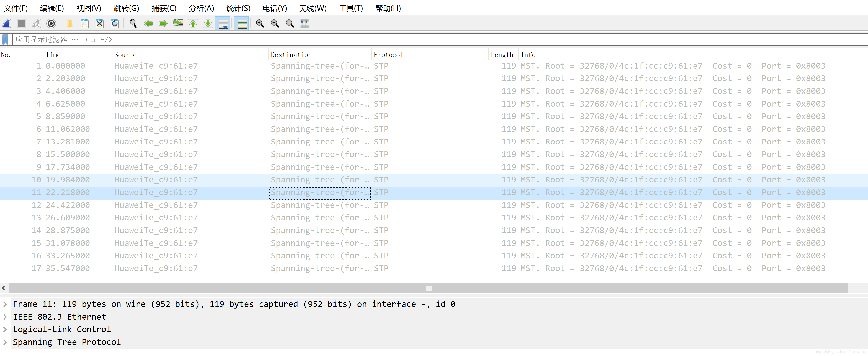The image size is (868, 356).
Task: Expand the Spanning Tree Protocol section
Action: (5, 342)
